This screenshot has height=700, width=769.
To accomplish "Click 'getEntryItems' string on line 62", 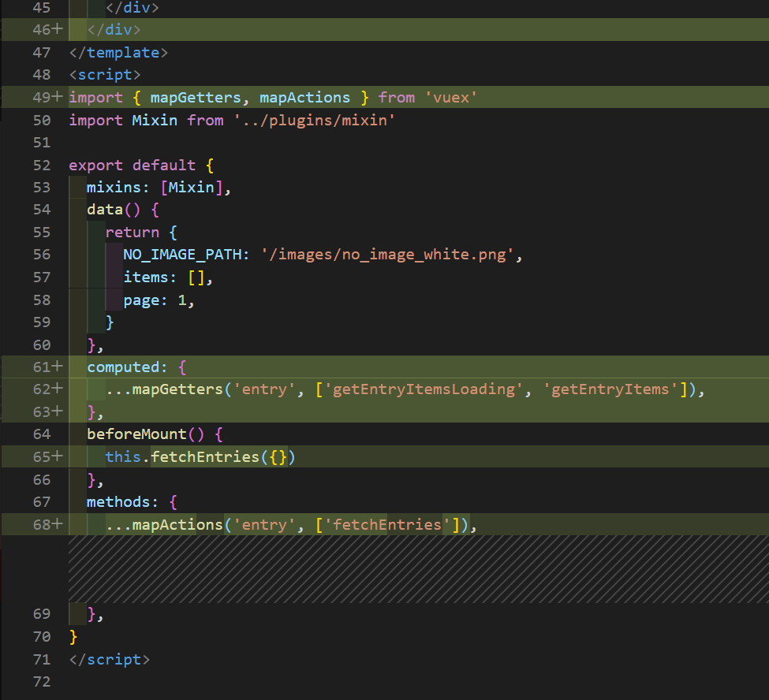I will (610, 389).
